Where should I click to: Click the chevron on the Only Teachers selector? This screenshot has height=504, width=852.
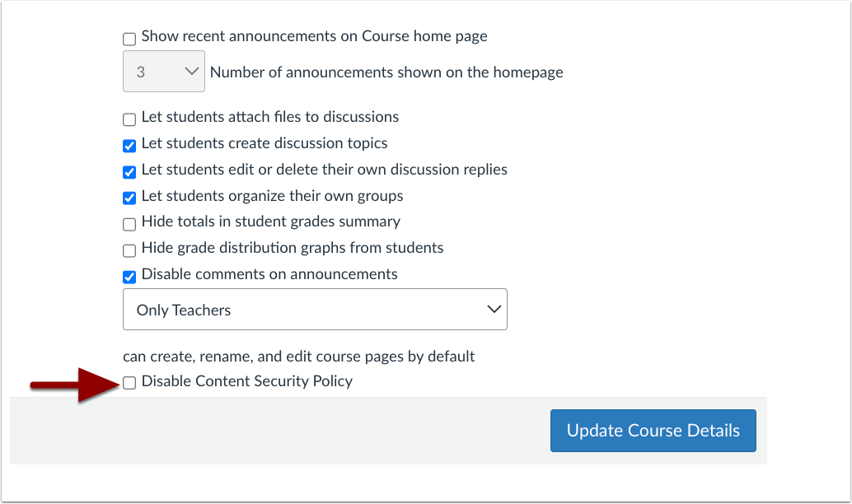(494, 309)
